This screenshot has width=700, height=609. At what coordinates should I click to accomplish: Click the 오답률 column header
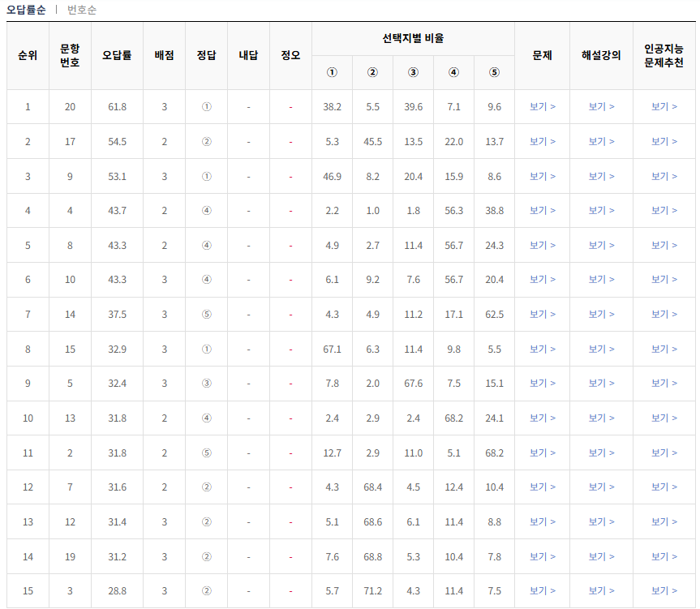[115, 54]
